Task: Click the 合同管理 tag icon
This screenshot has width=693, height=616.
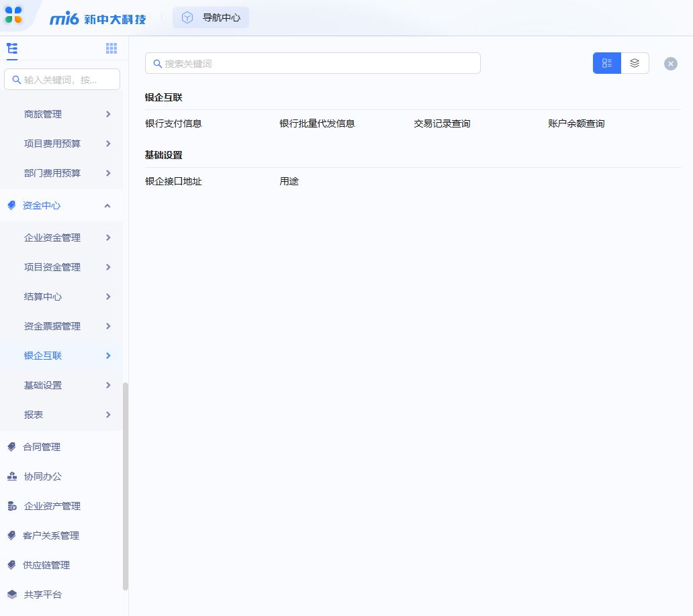Action: (x=11, y=447)
